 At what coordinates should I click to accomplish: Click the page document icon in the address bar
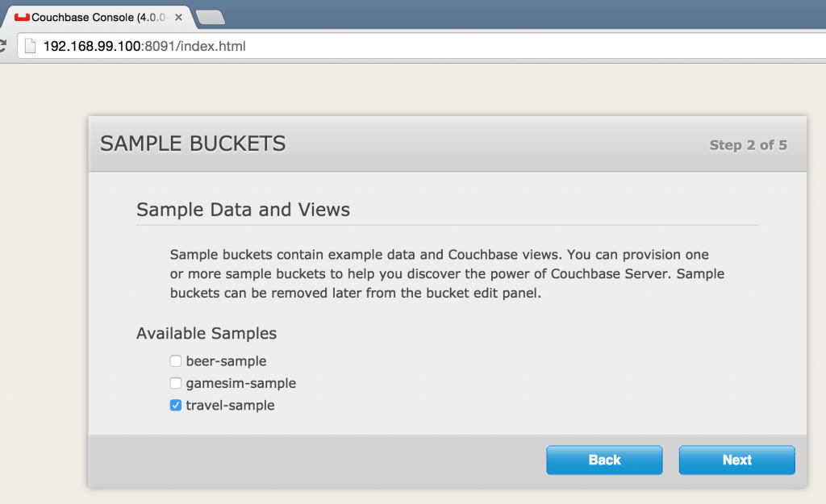(x=30, y=45)
